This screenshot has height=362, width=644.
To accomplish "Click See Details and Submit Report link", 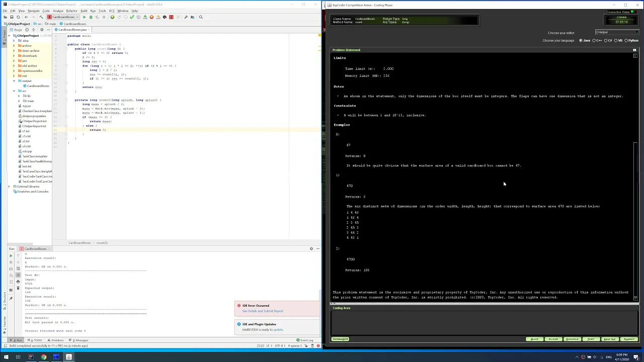I will pos(263,311).
